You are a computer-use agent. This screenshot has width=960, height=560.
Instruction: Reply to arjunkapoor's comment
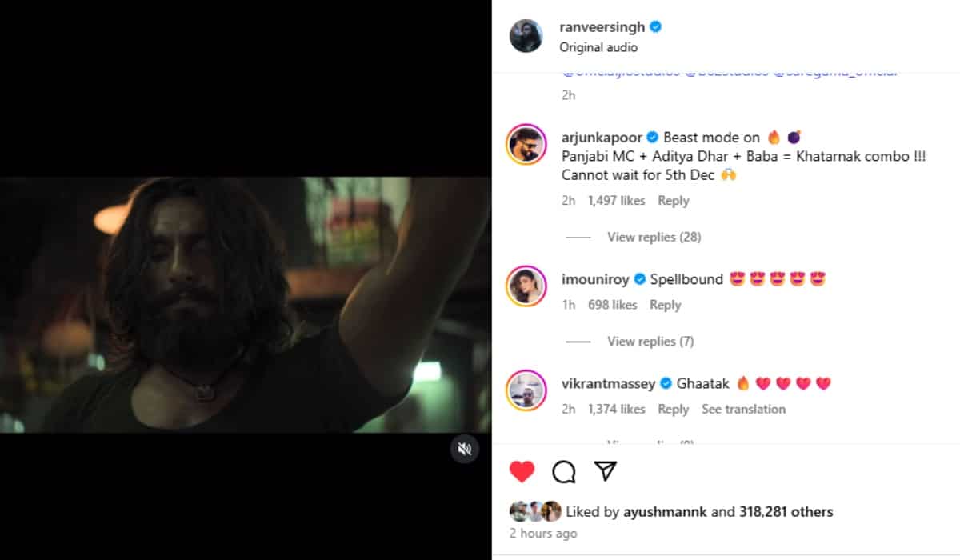pos(673,201)
